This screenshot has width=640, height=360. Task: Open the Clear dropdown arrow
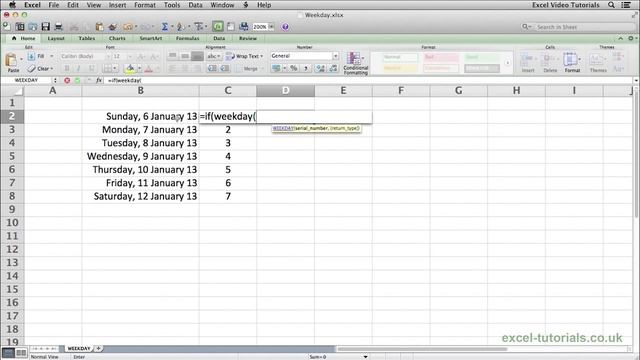pos(52,69)
